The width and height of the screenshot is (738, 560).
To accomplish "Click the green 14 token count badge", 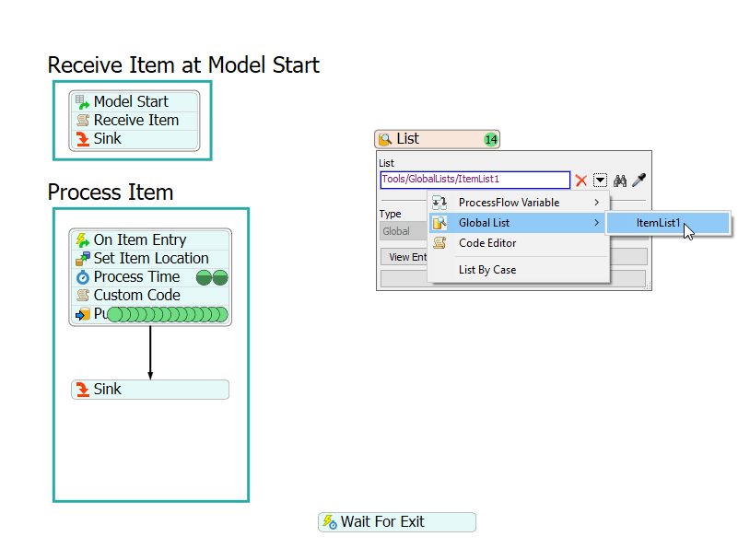I will pos(491,140).
